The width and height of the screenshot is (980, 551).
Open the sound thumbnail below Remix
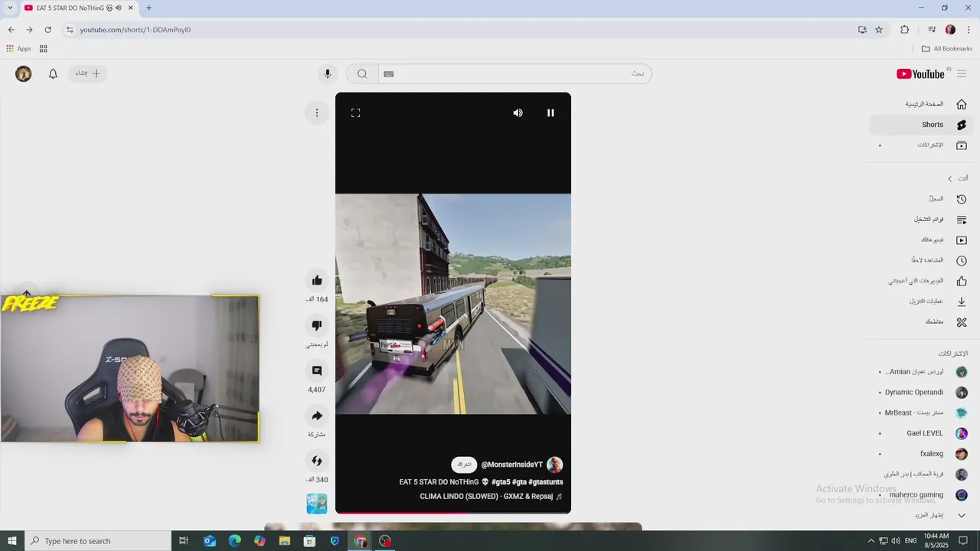[x=317, y=503]
